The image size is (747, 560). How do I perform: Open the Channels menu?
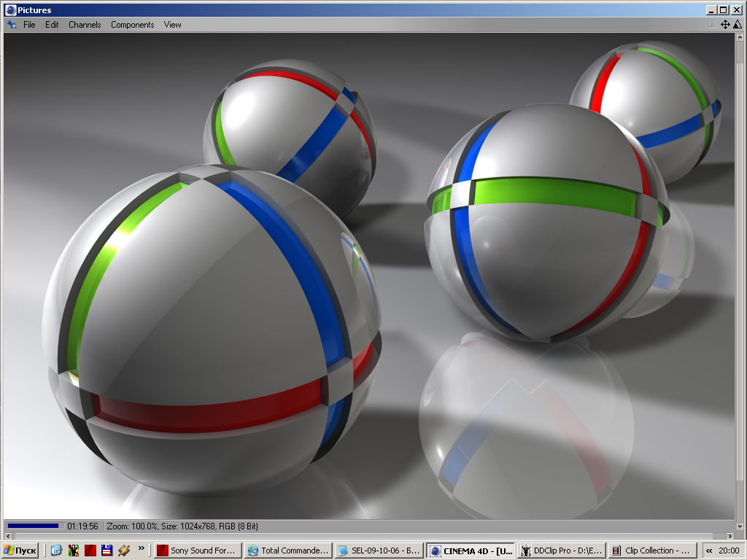tap(85, 24)
